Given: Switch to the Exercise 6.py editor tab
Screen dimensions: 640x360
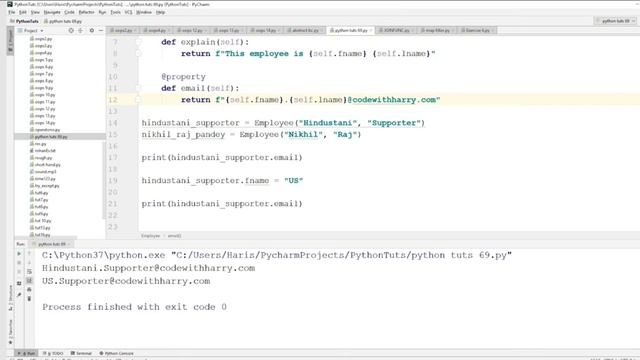Looking at the screenshot, I should point(477,31).
